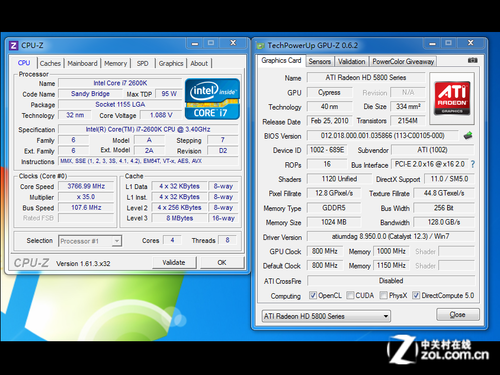500x375 pixels.
Task: Toggle the OpenCL checkbox
Action: tap(313, 295)
